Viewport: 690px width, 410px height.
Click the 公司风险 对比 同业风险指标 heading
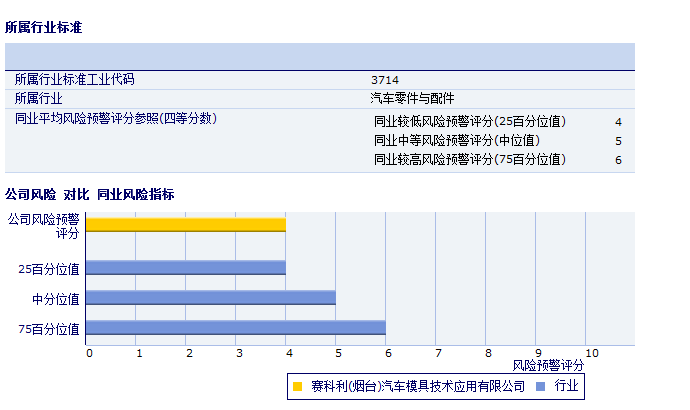(x=90, y=194)
